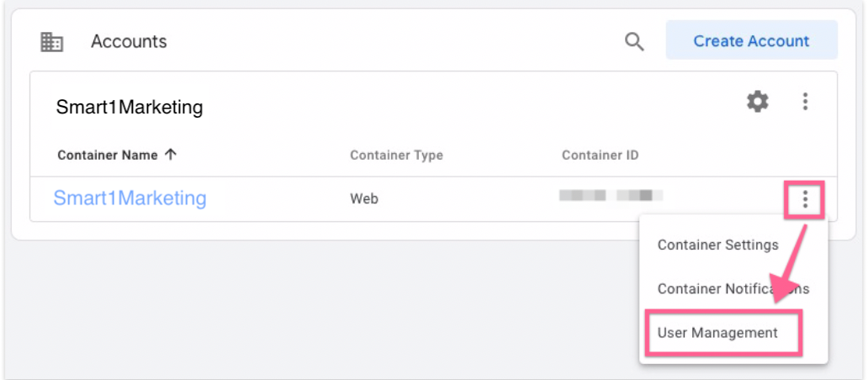The width and height of the screenshot is (868, 380).
Task: Click the sort arrow beside Container Name
Action: pos(171,155)
